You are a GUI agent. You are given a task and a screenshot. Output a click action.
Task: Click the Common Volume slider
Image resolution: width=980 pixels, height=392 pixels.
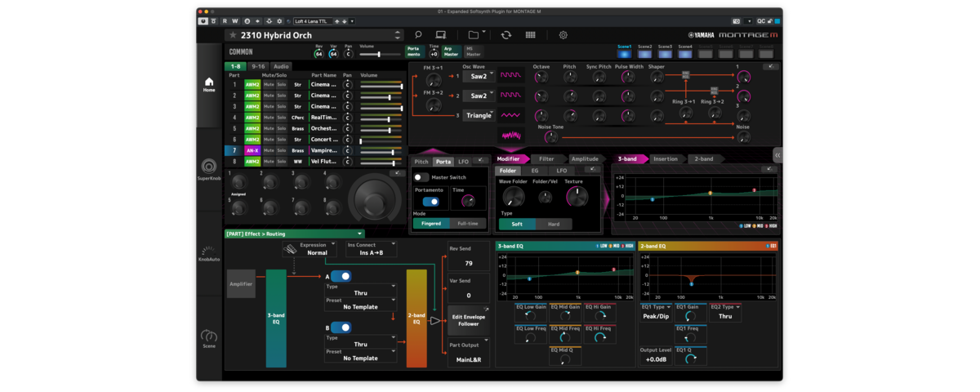pyautogui.click(x=379, y=55)
